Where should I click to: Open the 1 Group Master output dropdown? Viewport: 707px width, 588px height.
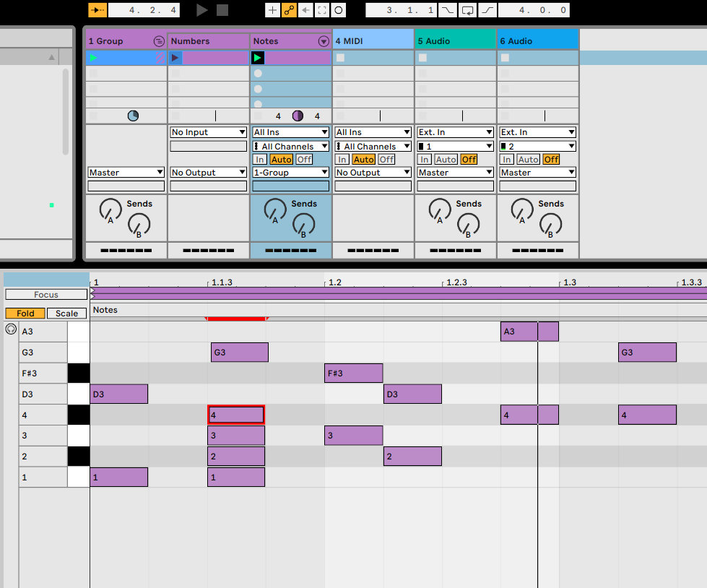(126, 172)
